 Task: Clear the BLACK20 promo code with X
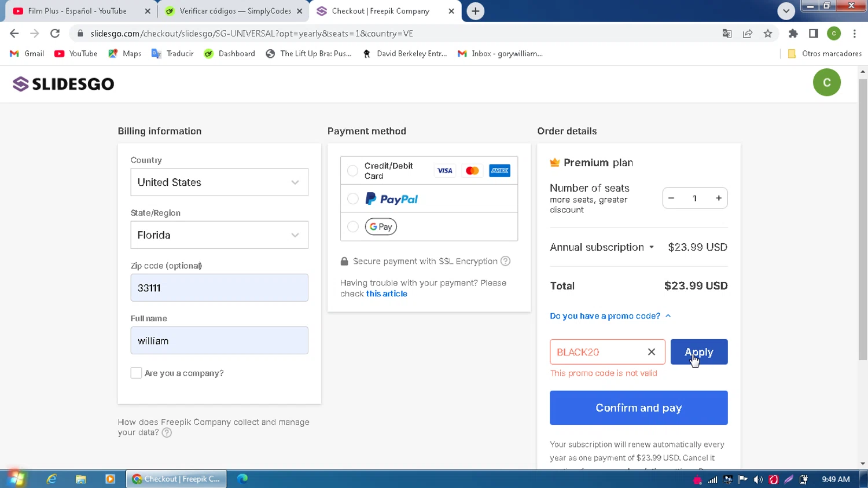(x=652, y=352)
